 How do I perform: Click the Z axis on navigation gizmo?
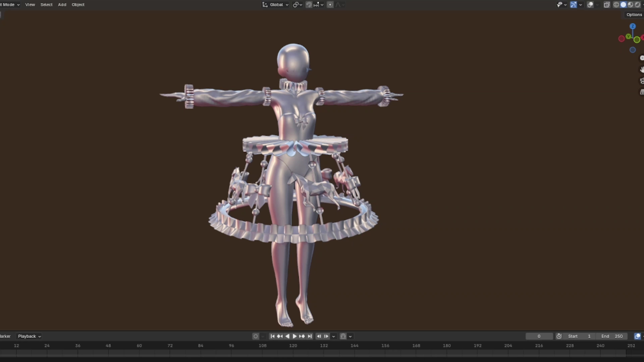pyautogui.click(x=632, y=26)
